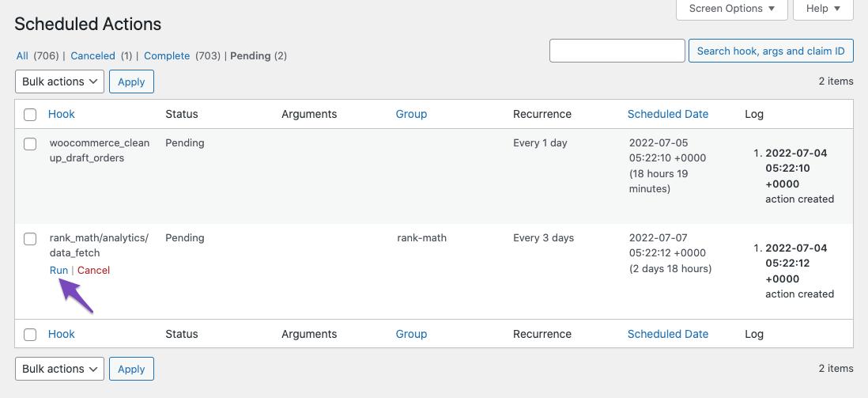This screenshot has width=868, height=398.
Task: Click the Scheduled Actions page heading
Action: click(x=88, y=24)
